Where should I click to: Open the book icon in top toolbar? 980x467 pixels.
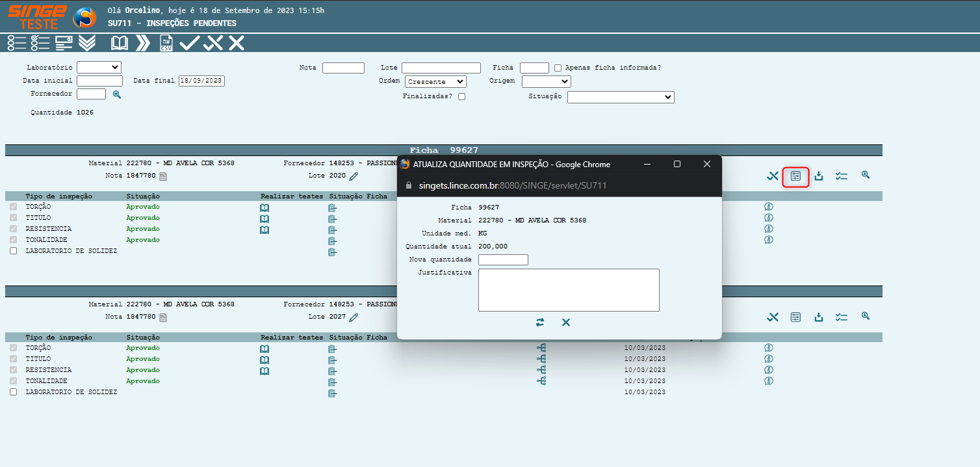click(120, 44)
